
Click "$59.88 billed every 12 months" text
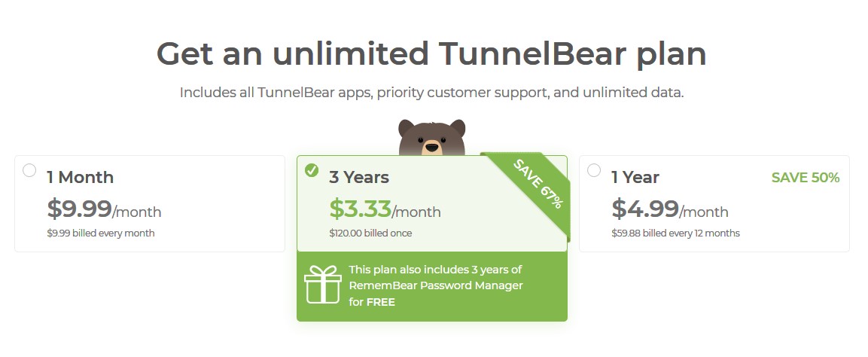[675, 233]
